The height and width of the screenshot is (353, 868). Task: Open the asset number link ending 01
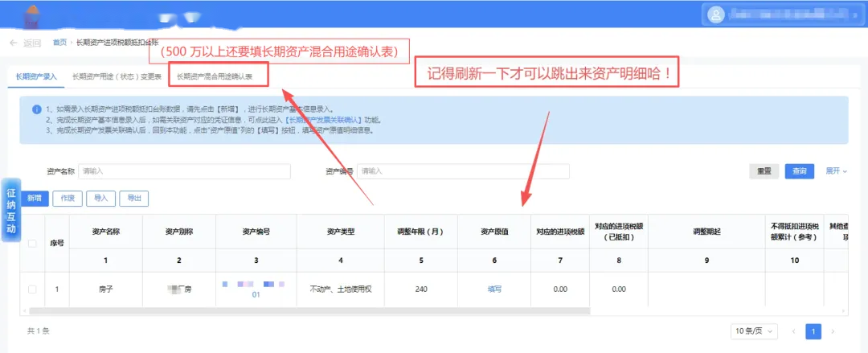pyautogui.click(x=256, y=295)
